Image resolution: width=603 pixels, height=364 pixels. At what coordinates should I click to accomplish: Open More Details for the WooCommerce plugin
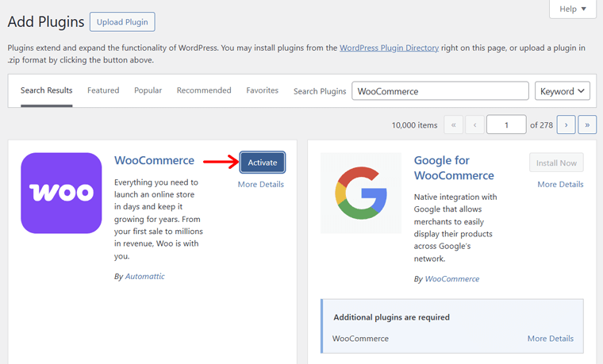point(261,184)
